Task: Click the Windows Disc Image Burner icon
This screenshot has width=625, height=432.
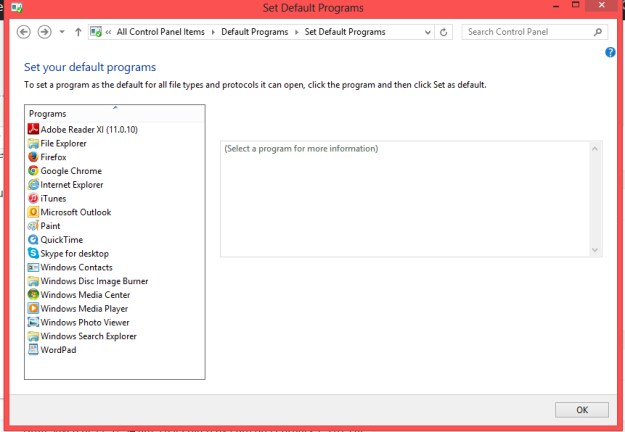Action: tap(33, 281)
